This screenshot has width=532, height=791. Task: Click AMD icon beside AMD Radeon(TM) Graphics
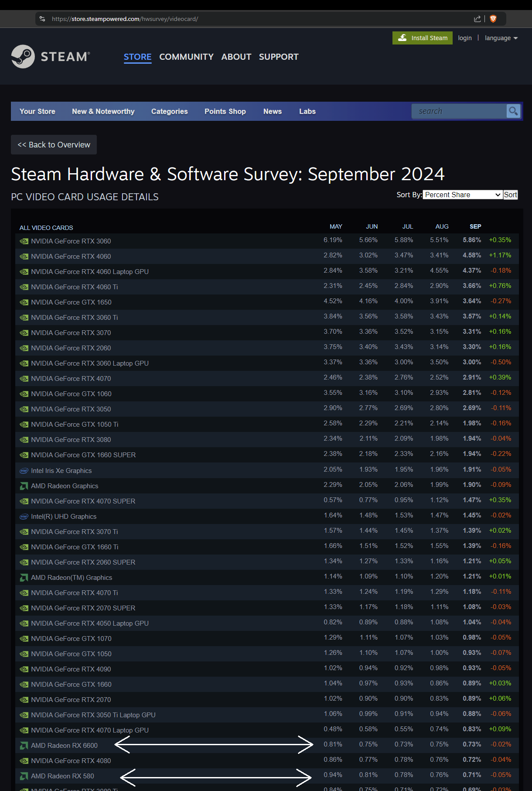tap(24, 578)
